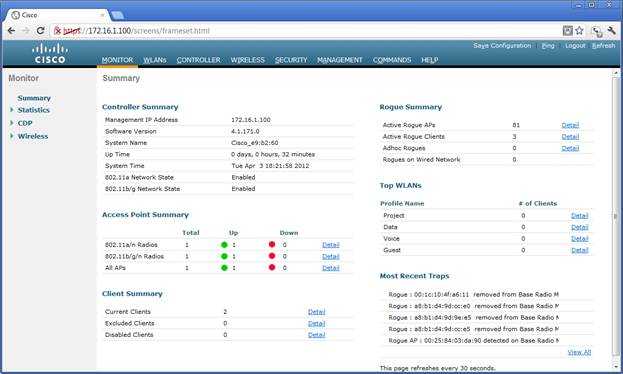Click the browser forward arrow

(26, 31)
